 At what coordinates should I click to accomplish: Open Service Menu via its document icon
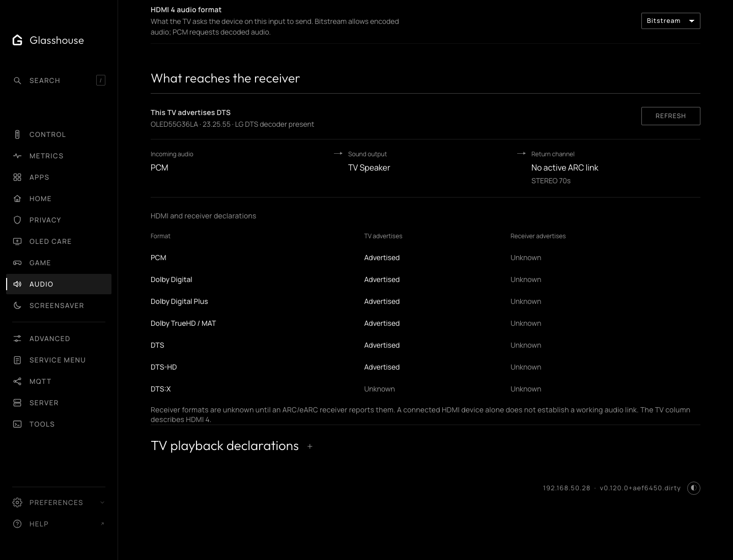coord(17,360)
